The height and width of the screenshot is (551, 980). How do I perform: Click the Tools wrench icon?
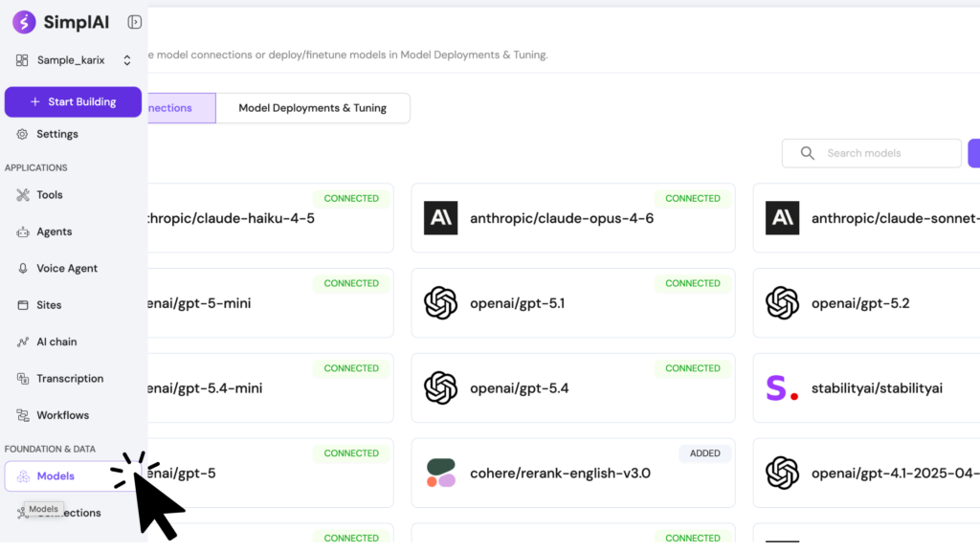(23, 195)
